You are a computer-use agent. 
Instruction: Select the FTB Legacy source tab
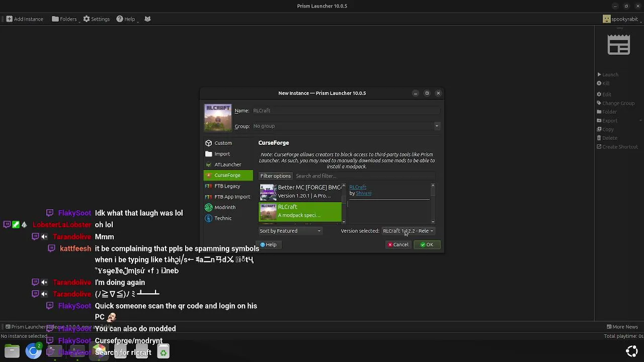click(x=228, y=186)
